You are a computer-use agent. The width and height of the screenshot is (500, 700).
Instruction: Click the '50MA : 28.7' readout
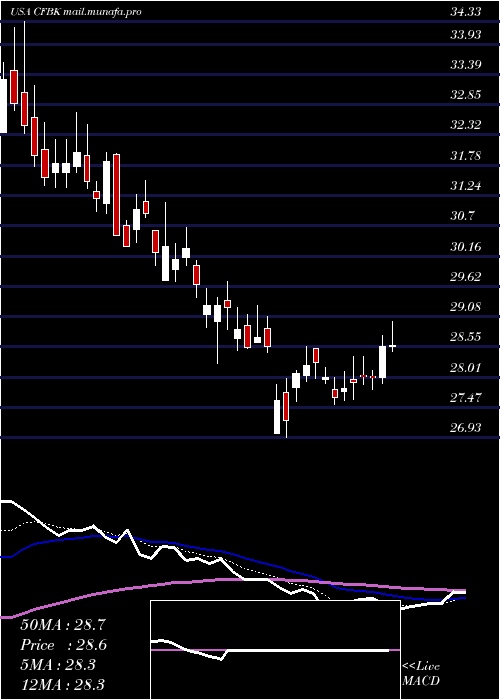click(62, 625)
